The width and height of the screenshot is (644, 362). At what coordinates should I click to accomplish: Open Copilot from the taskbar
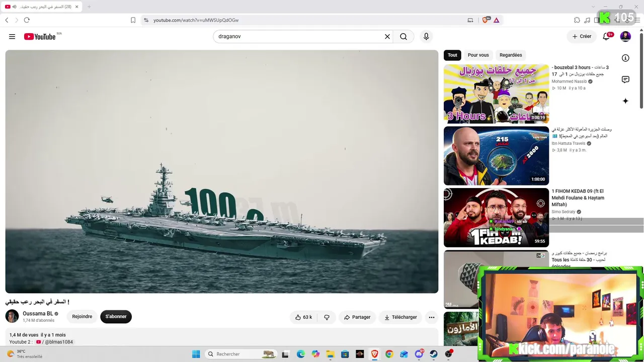(x=315, y=354)
